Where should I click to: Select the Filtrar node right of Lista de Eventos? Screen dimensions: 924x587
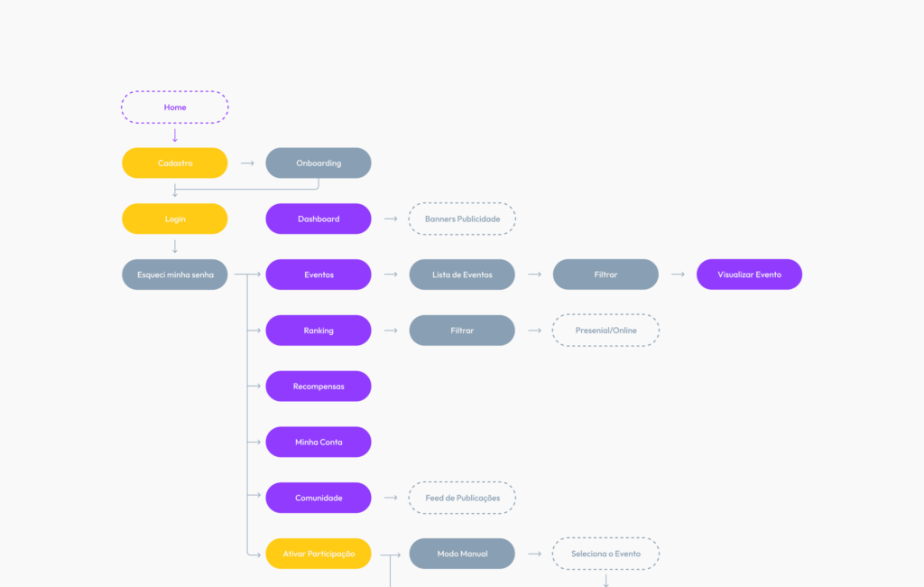(x=605, y=275)
